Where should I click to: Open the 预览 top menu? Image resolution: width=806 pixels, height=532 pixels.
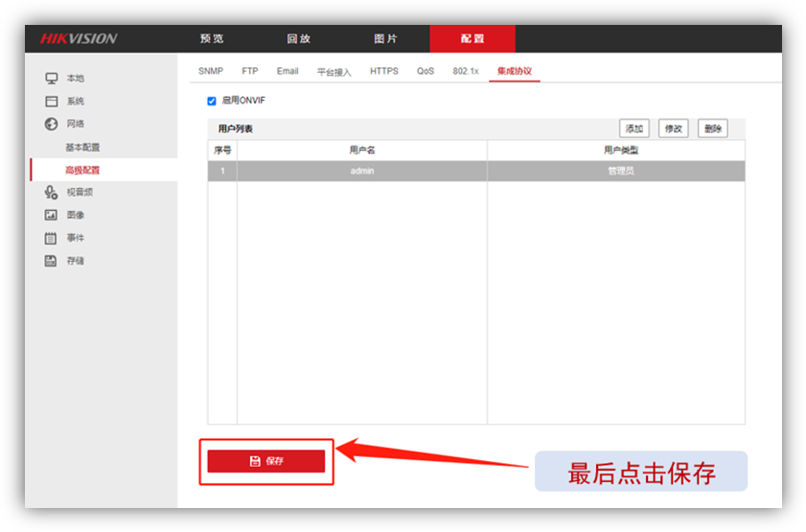(x=212, y=38)
